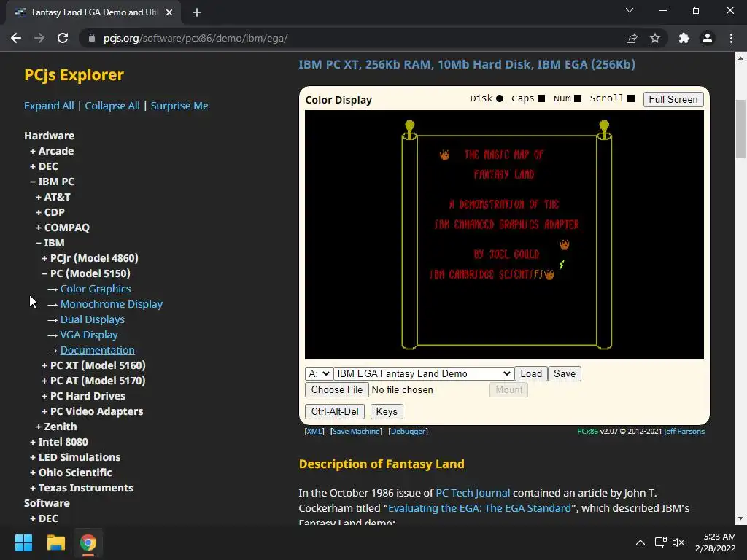Open the Chrome three-dot menu

coord(731,38)
